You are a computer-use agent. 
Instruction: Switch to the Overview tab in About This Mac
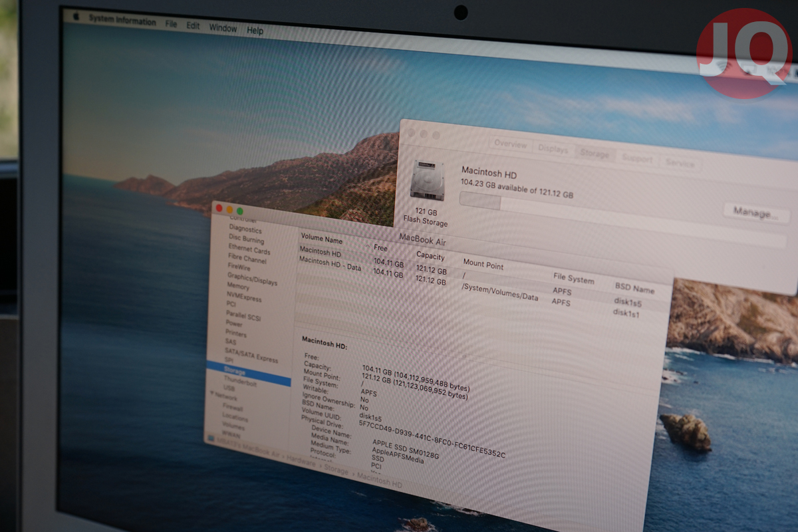click(x=511, y=144)
